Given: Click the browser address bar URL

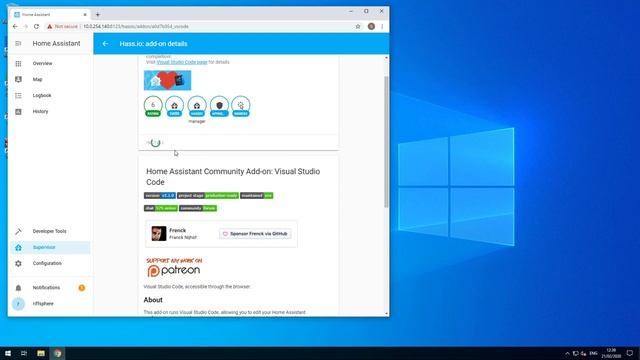Looking at the screenshot, I should (136, 27).
